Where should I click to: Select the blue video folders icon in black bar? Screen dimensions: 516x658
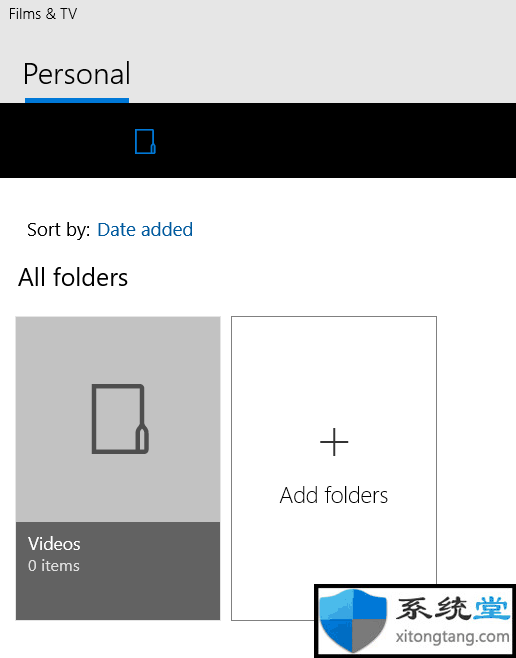click(x=145, y=141)
